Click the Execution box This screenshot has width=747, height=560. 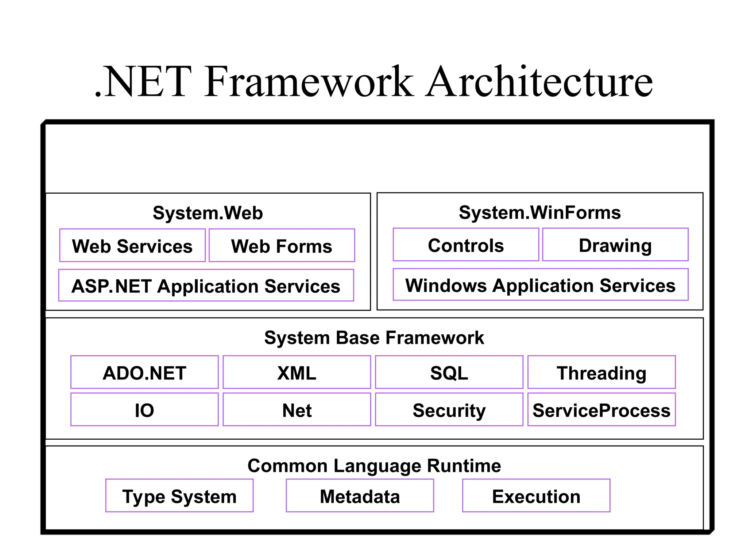point(536,496)
